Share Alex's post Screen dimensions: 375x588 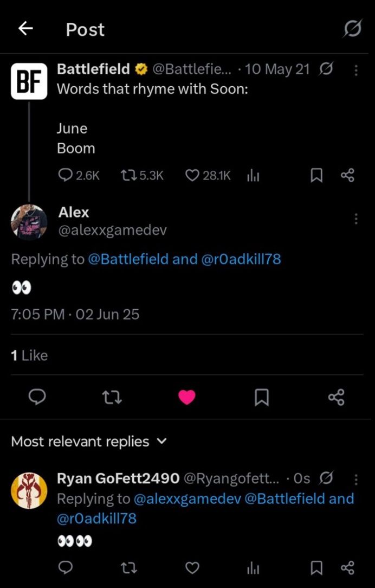click(336, 398)
